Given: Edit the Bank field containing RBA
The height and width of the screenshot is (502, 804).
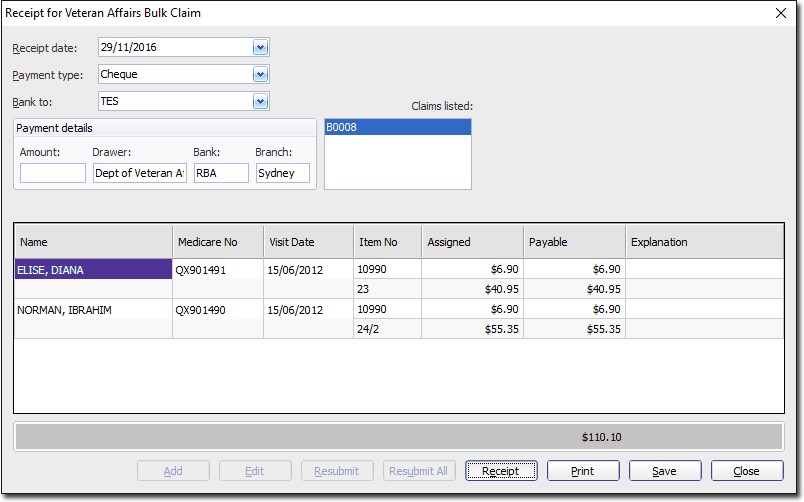Looking at the screenshot, I should 221,173.
